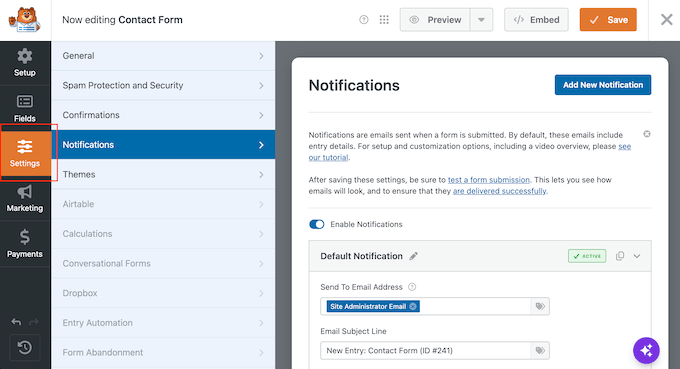Click Send To Email Address help icon
This screenshot has height=369, width=680.
pos(412,287)
